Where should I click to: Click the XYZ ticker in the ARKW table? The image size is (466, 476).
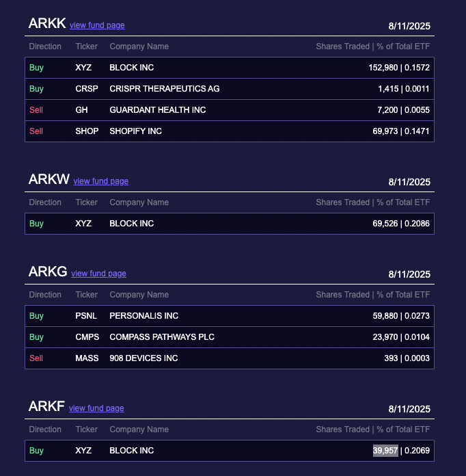click(x=83, y=224)
